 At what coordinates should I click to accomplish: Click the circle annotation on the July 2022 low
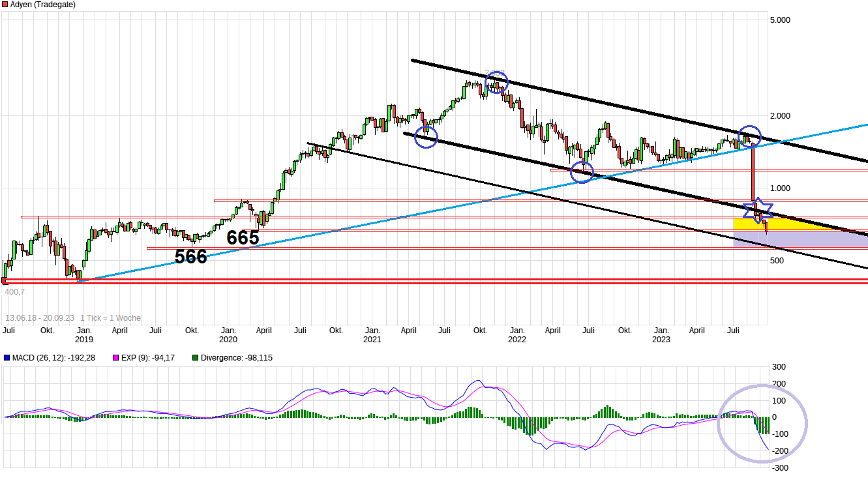pyautogui.click(x=583, y=172)
